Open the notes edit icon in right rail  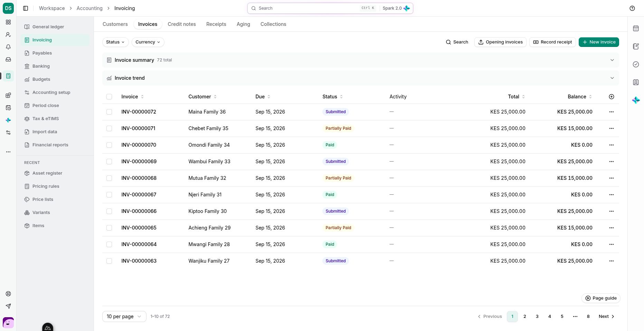pos(636,46)
